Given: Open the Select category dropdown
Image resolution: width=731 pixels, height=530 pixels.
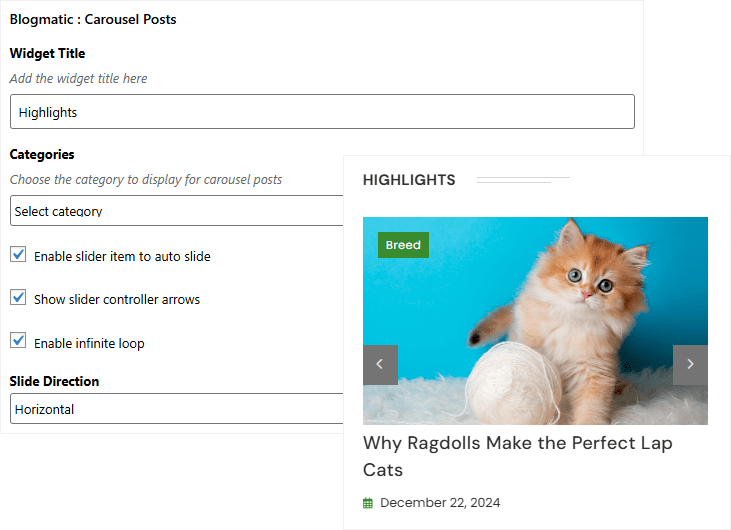Looking at the screenshot, I should [176, 211].
